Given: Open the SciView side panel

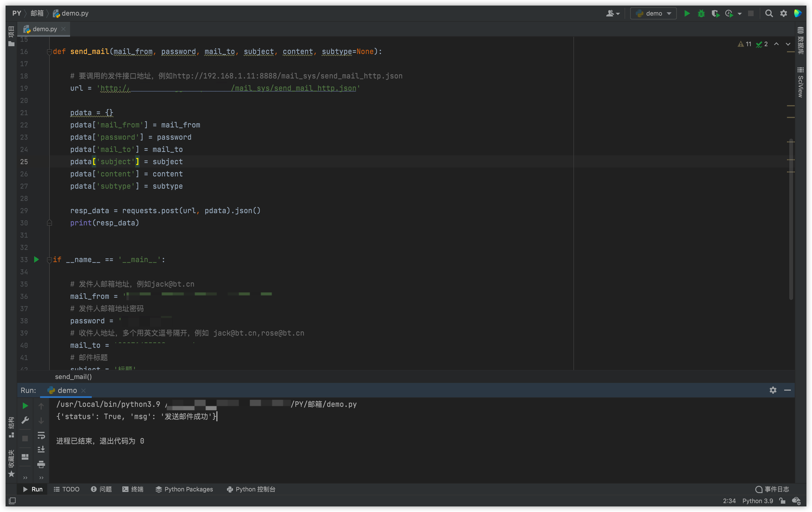Looking at the screenshot, I should point(800,82).
